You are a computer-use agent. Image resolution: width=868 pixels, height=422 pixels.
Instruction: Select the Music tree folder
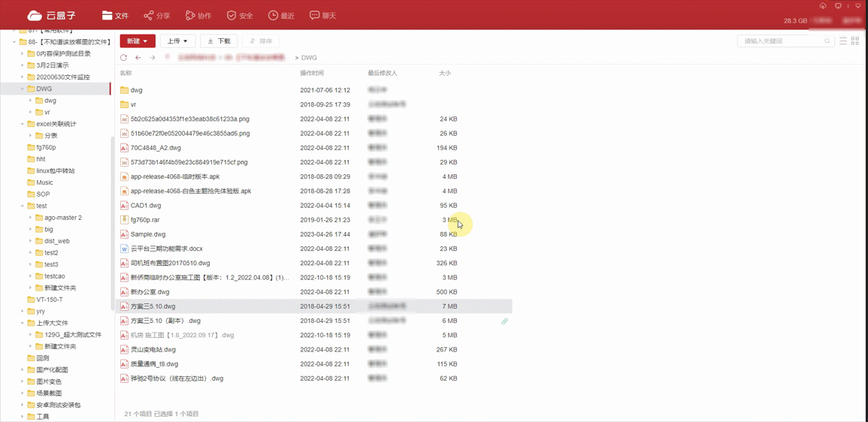[45, 182]
